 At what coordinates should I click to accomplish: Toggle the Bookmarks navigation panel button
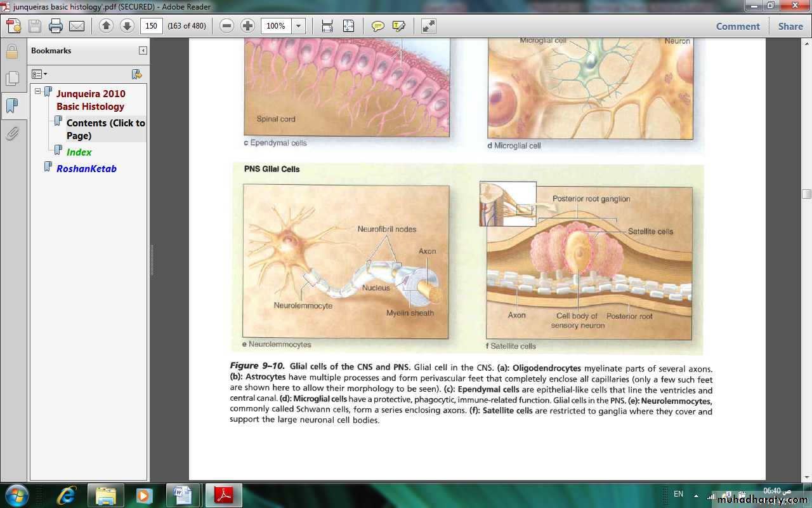(x=12, y=105)
